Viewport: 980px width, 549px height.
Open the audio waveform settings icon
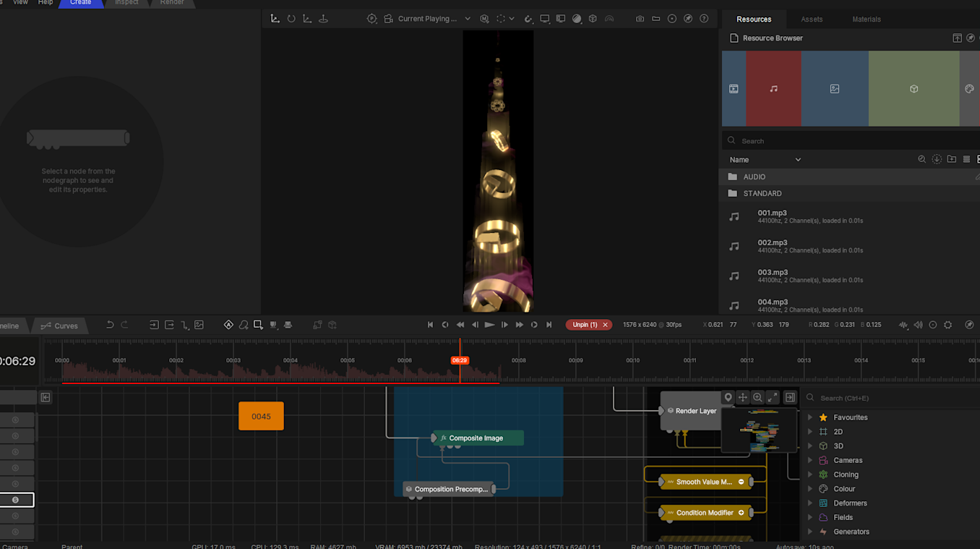pos(903,325)
